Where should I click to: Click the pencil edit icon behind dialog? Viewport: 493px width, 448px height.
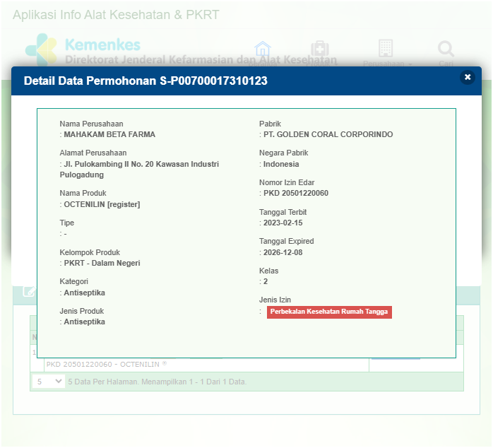pyautogui.click(x=29, y=291)
